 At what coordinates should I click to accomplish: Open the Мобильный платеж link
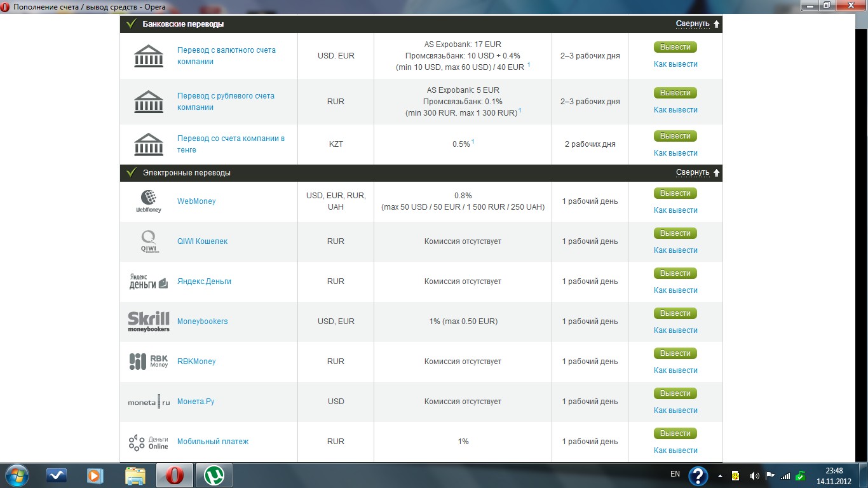coord(213,442)
